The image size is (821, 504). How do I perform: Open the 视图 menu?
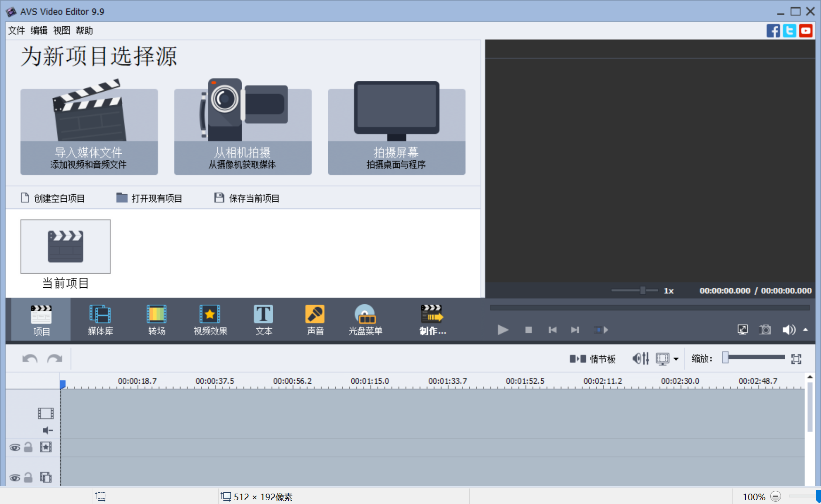pyautogui.click(x=62, y=31)
